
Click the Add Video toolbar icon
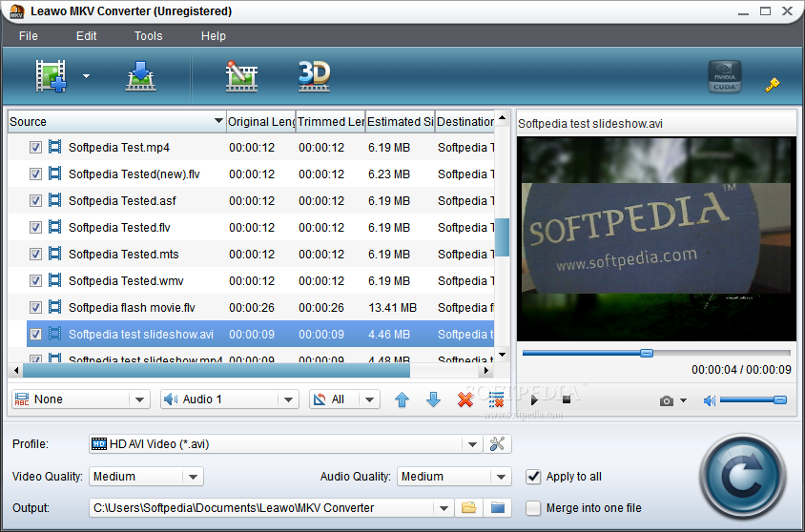[x=51, y=76]
